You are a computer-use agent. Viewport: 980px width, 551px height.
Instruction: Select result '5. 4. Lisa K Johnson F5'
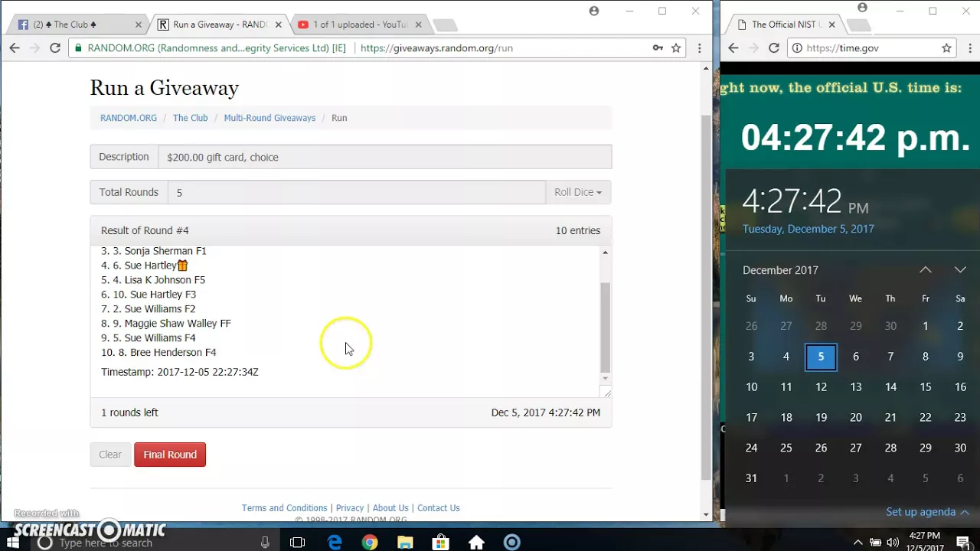click(x=153, y=280)
